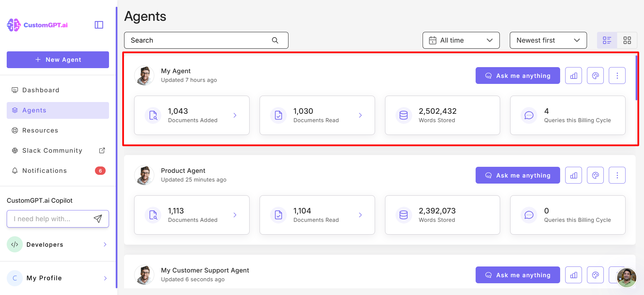Expand the Developers section
This screenshot has height=295, width=644.
coord(58,245)
